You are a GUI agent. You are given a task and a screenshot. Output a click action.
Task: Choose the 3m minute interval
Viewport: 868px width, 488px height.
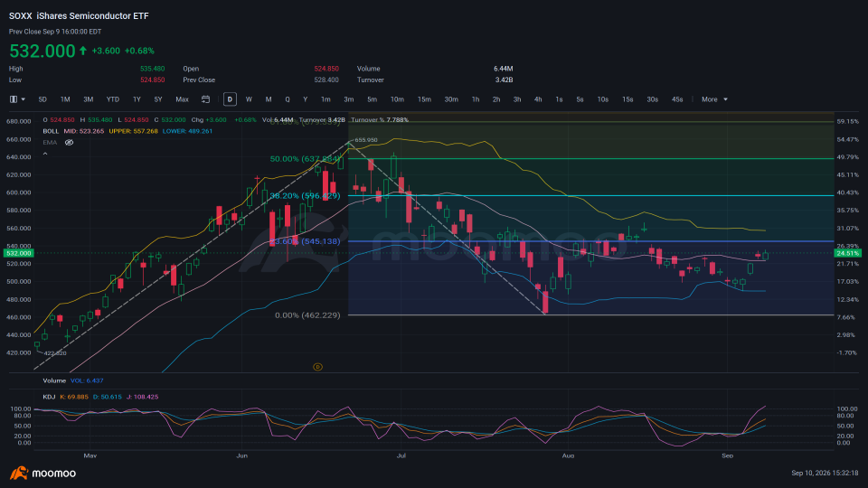(349, 99)
